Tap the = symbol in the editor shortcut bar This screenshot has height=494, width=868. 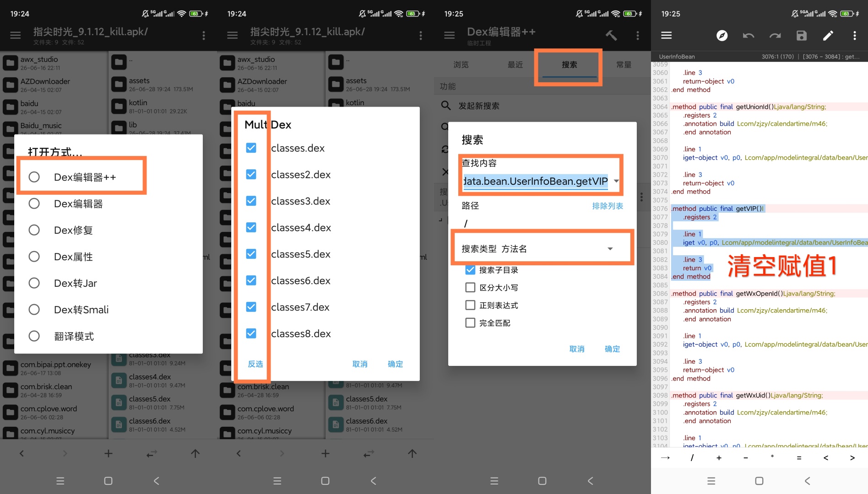coord(799,457)
